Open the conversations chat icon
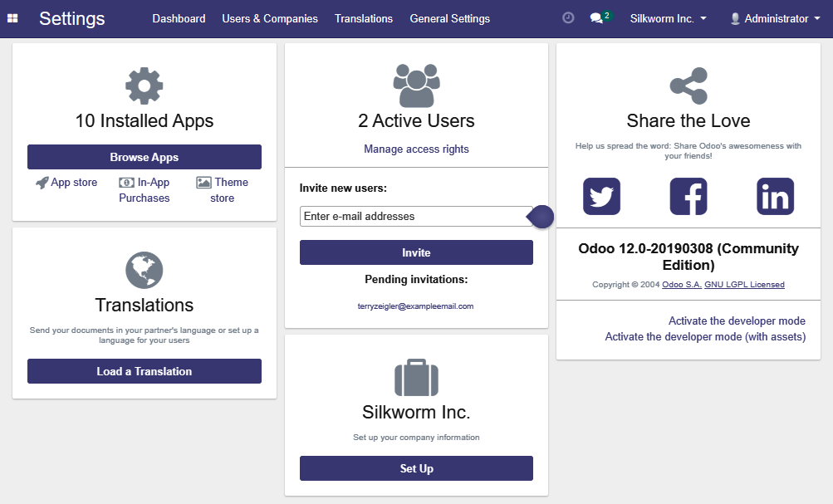Viewport: 833px width, 504px height. coord(596,18)
